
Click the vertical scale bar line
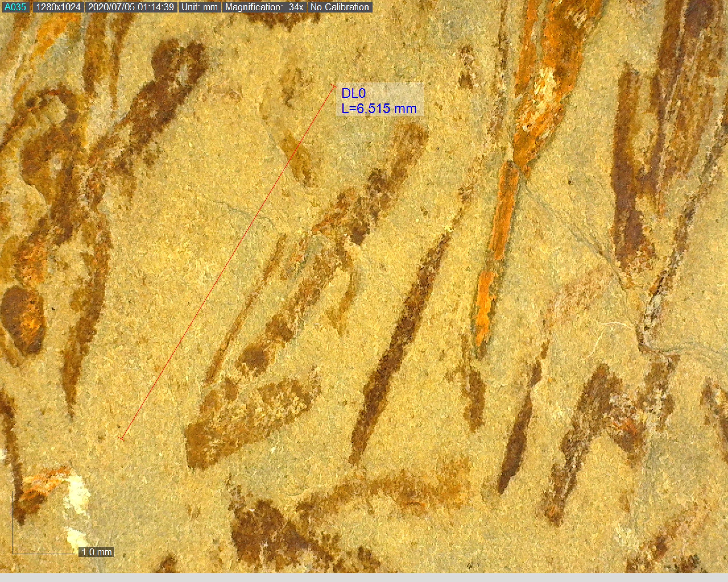point(13,522)
